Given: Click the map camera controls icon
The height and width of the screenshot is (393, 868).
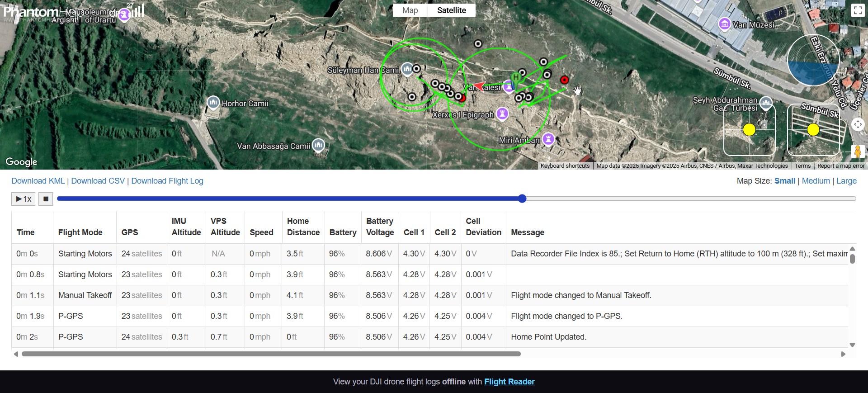Looking at the screenshot, I should pyautogui.click(x=858, y=124).
